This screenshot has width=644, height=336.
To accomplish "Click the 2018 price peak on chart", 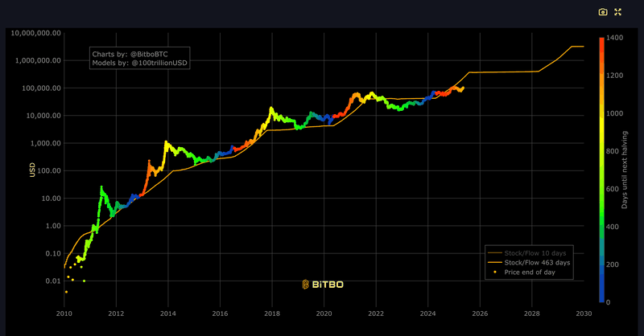I will (271, 109).
